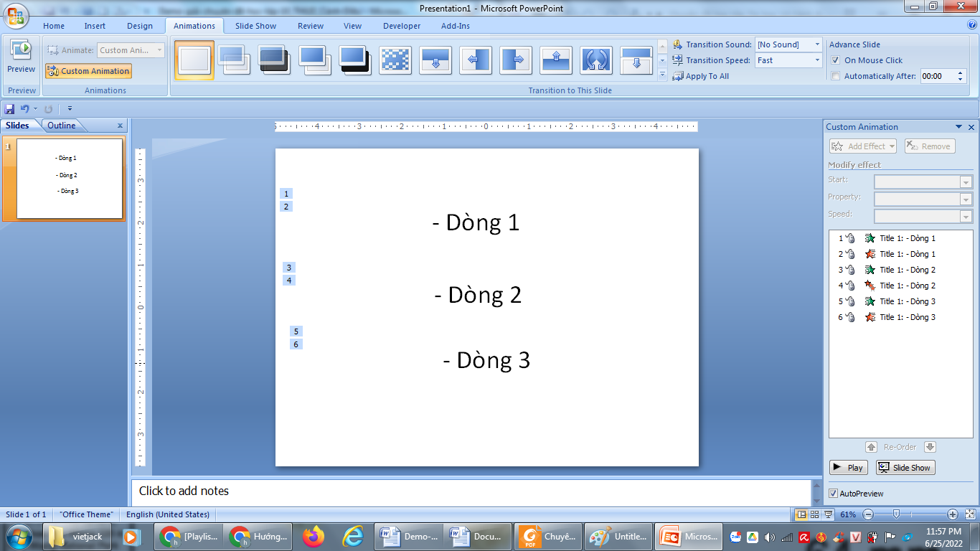
Task: Open the Review ribbon tab
Action: click(311, 26)
